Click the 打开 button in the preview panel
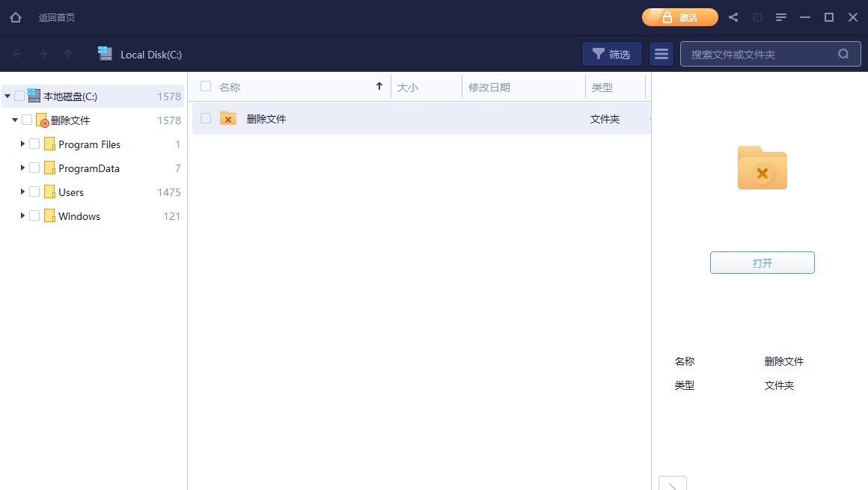This screenshot has height=490, width=868. 762,263
